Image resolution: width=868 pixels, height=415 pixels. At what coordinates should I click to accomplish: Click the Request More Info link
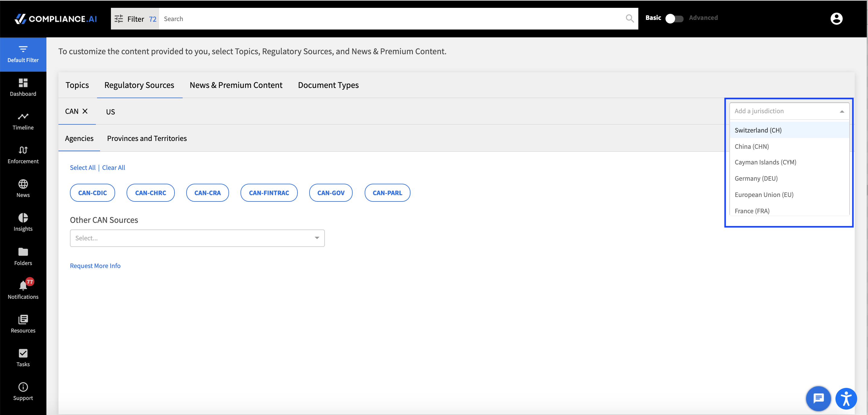[x=95, y=266]
